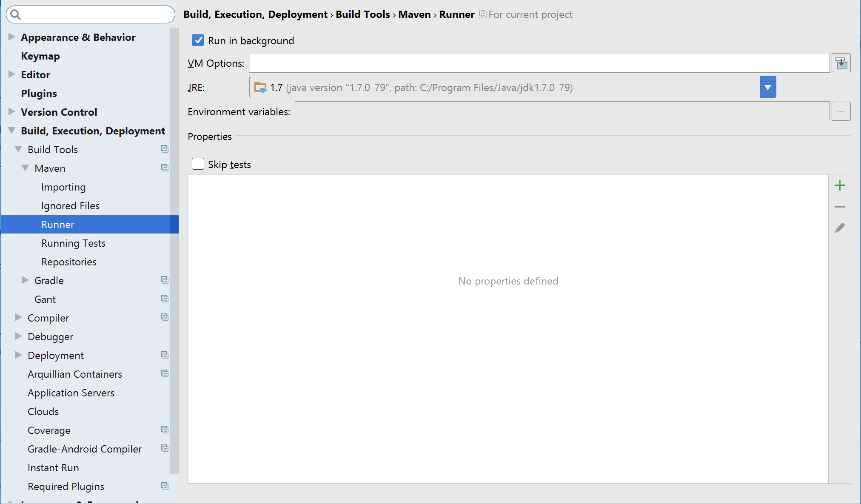Open the Keymap settings page

pos(40,56)
